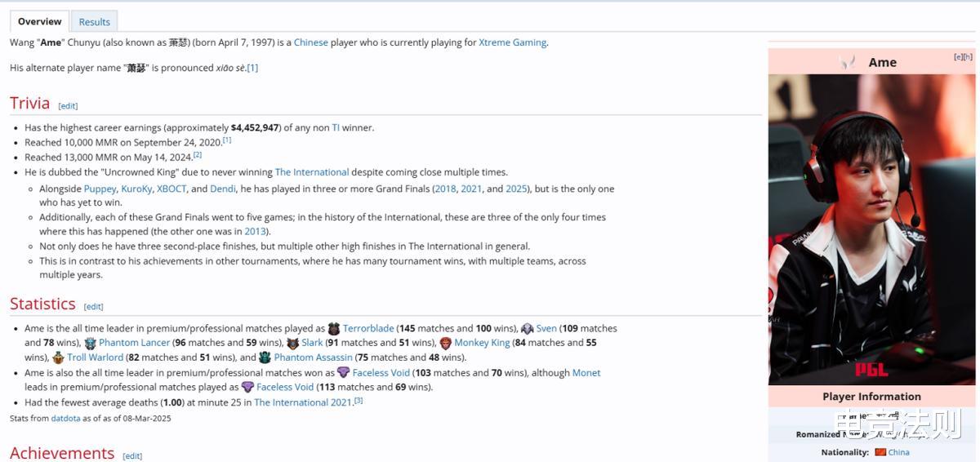The height and width of the screenshot is (462, 980).
Task: Open XBOCT's player page
Action: pos(171,189)
